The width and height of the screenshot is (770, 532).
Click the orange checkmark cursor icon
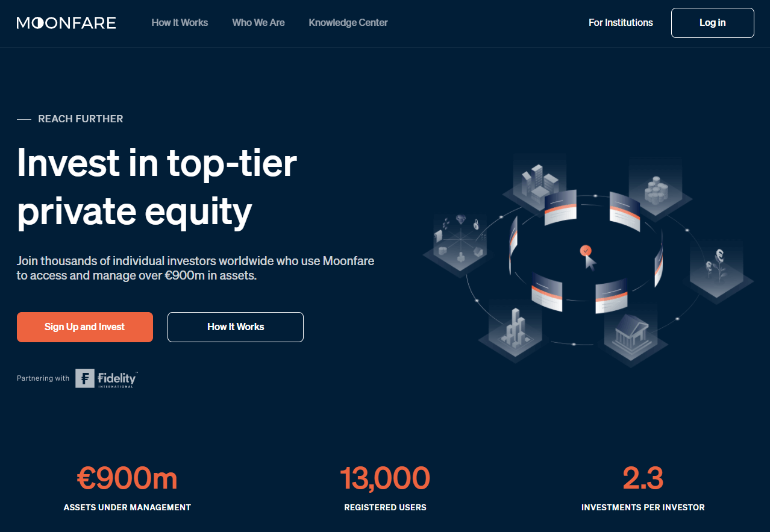(x=587, y=257)
